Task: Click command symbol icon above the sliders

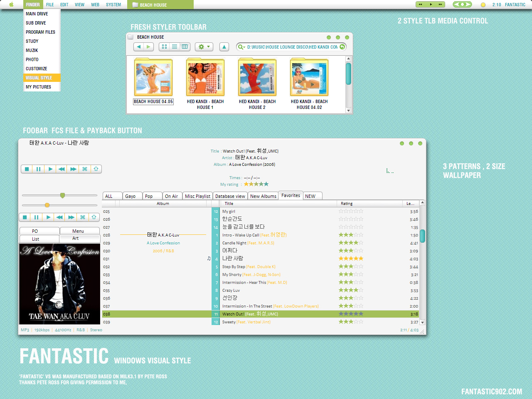Action: 85,169
